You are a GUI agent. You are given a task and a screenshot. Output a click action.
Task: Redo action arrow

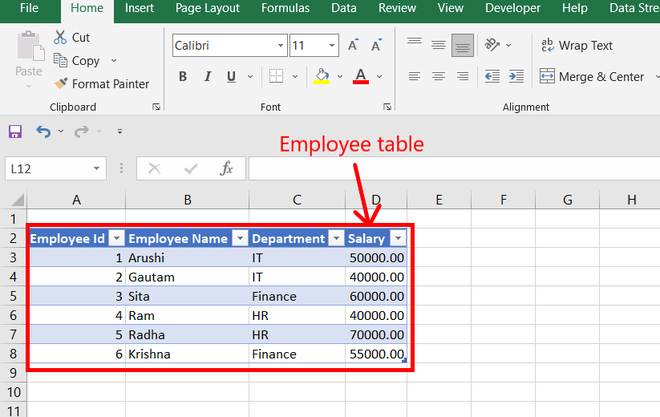tap(81, 132)
